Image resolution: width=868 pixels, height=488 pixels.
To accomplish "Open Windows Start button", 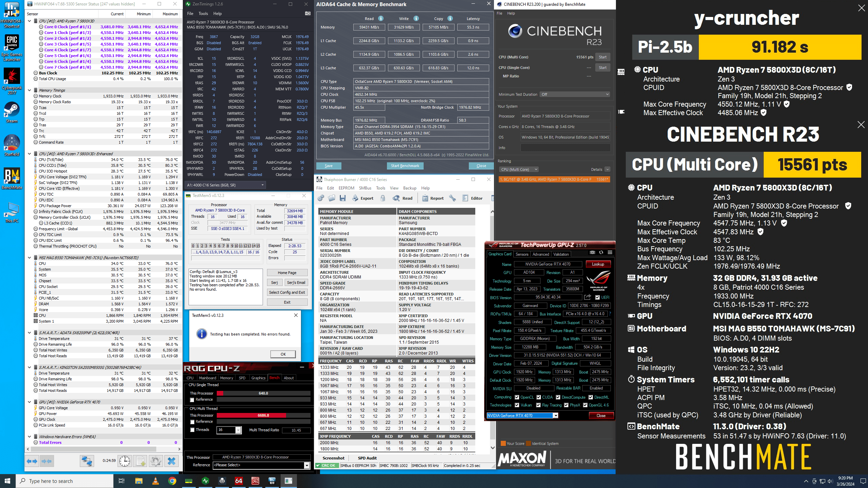I will [x=7, y=481].
